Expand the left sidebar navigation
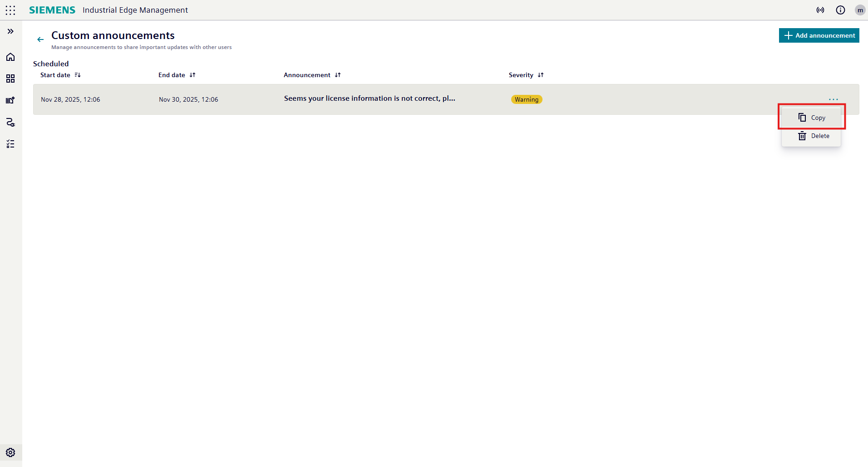Viewport: 868px width, 467px height. point(10,31)
